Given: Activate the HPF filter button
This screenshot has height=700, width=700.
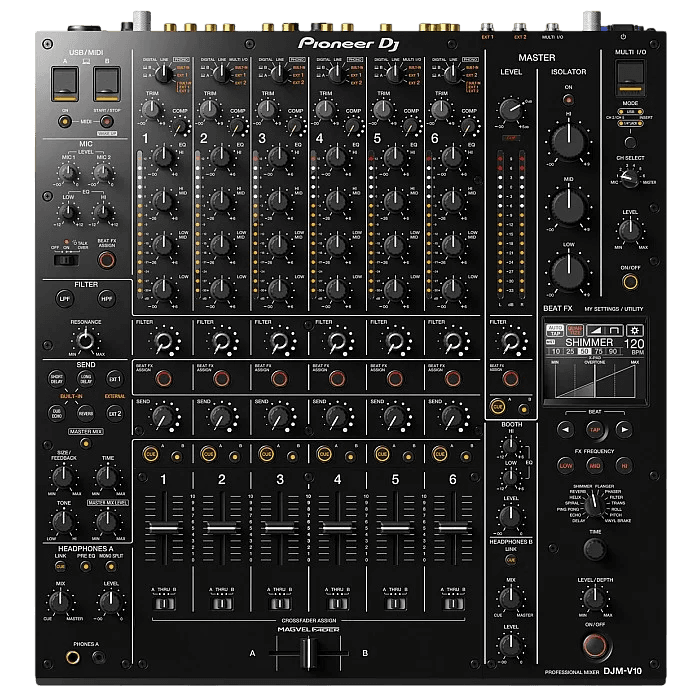Looking at the screenshot, I should [x=106, y=299].
